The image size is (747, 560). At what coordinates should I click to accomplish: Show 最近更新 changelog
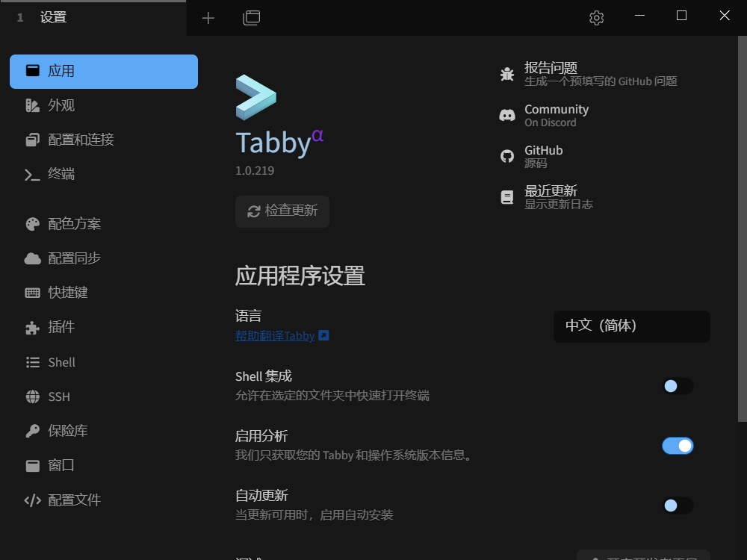point(546,198)
